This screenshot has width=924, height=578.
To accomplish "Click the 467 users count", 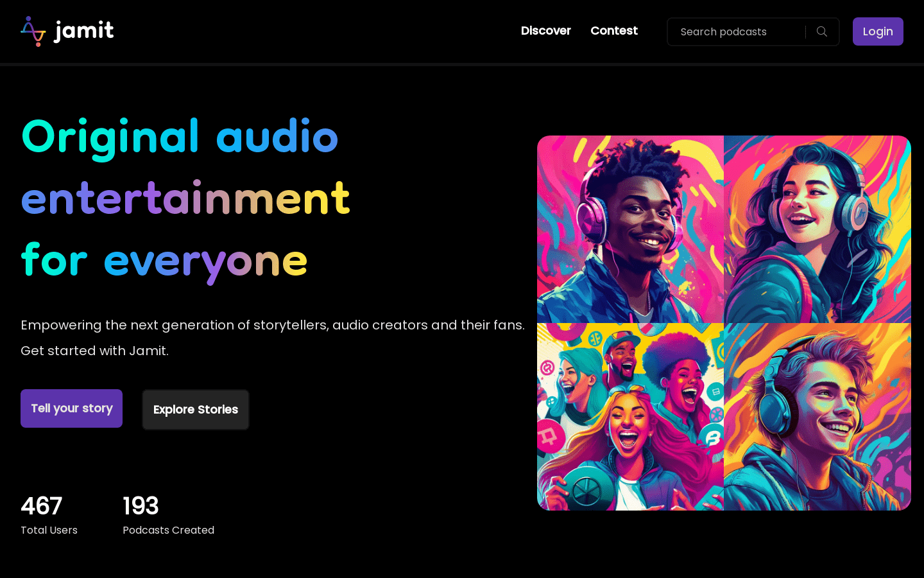I will (41, 506).
